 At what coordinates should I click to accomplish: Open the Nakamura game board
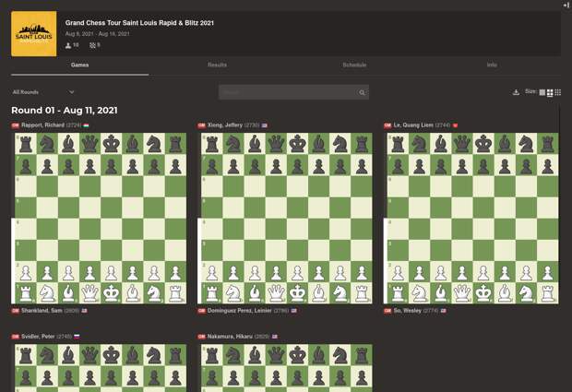287,368
